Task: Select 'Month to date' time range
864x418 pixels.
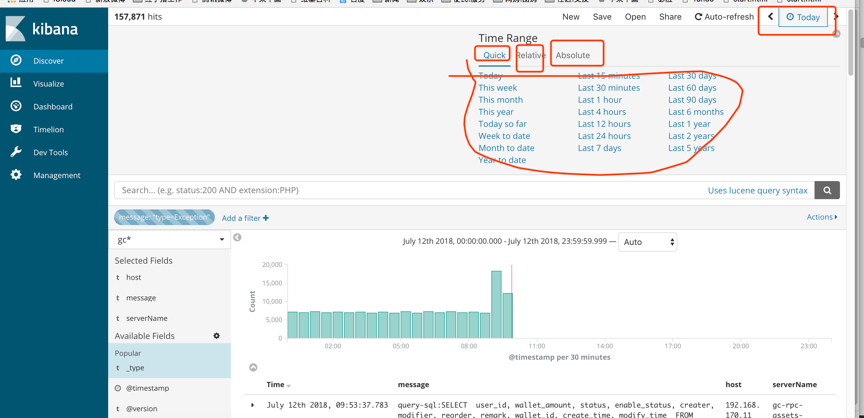Action: (506, 148)
